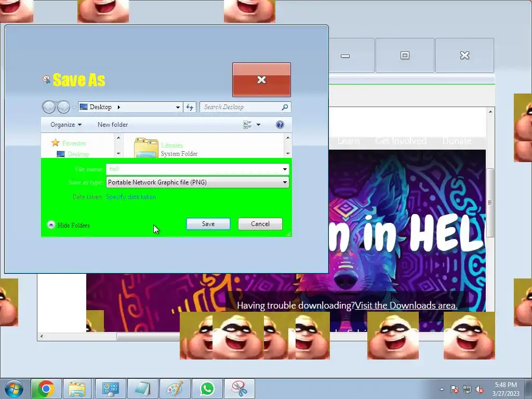Open the Visit the Downloads area link
The height and width of the screenshot is (399, 532).
[406, 305]
